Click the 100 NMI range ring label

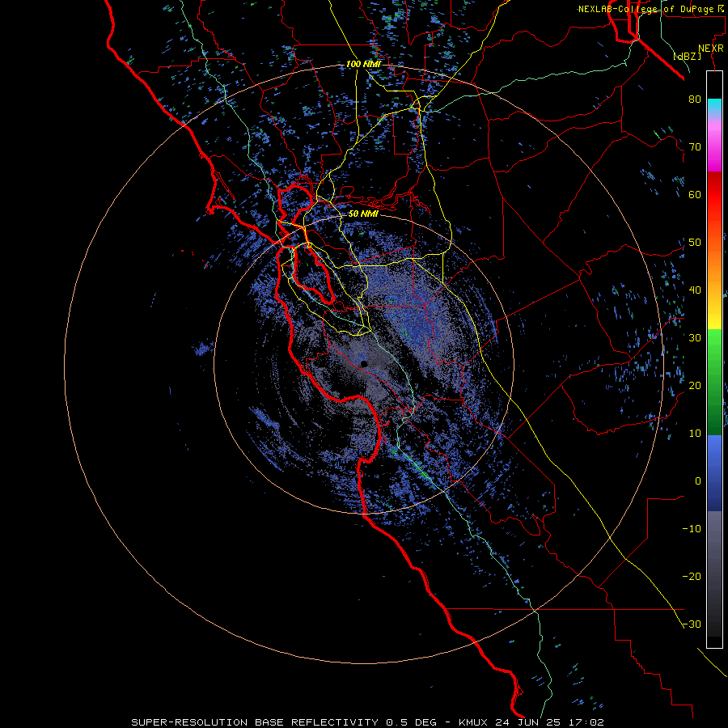(x=363, y=64)
